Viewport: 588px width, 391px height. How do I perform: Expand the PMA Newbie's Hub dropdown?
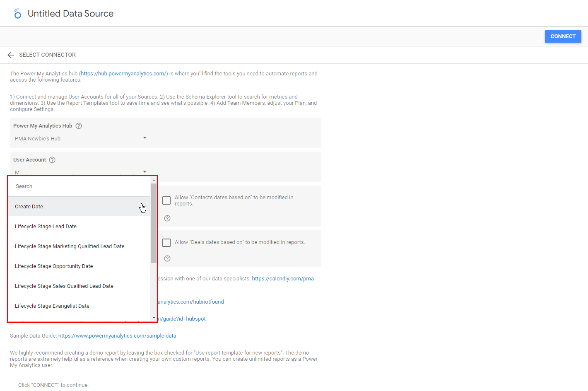pos(145,138)
